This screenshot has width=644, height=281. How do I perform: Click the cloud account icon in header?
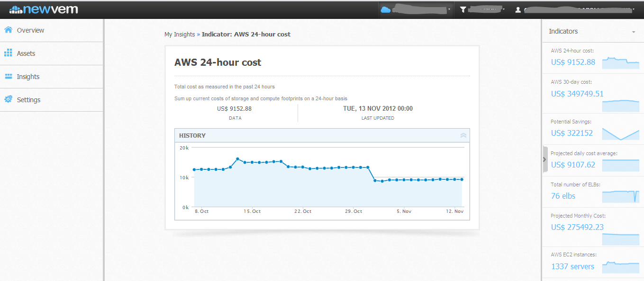pos(385,9)
